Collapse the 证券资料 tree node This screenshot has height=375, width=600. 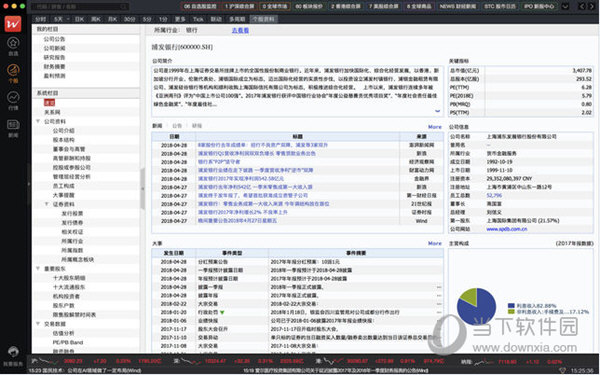(x=47, y=204)
